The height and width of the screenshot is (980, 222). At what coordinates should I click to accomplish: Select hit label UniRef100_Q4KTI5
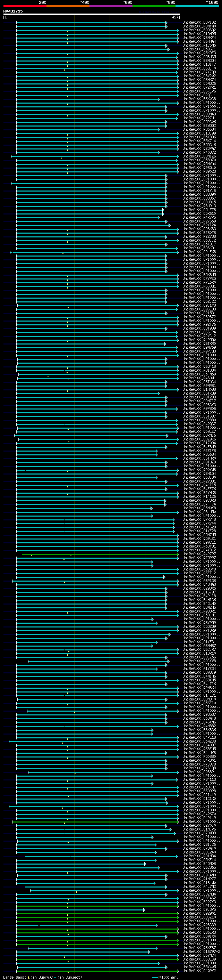pyautogui.click(x=199, y=485)
